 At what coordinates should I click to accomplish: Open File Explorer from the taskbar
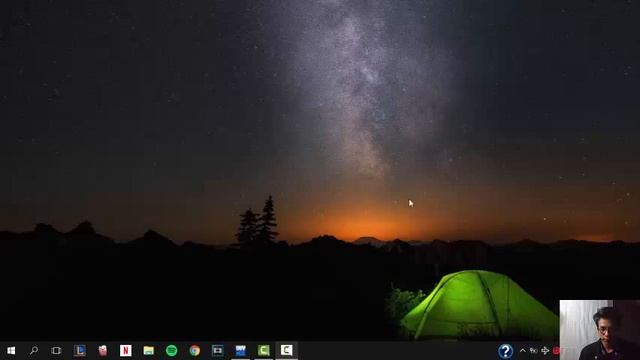point(149,350)
